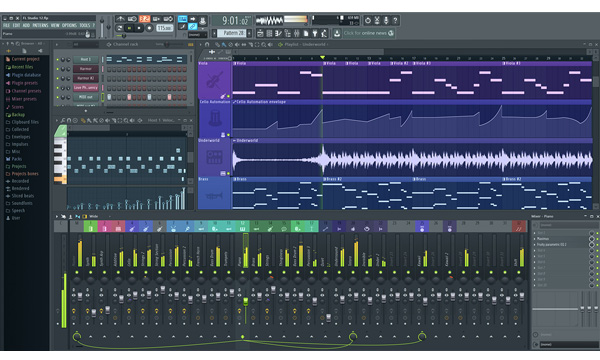Click the Underworld track sampler icon
The image size is (600, 360).
point(214,157)
